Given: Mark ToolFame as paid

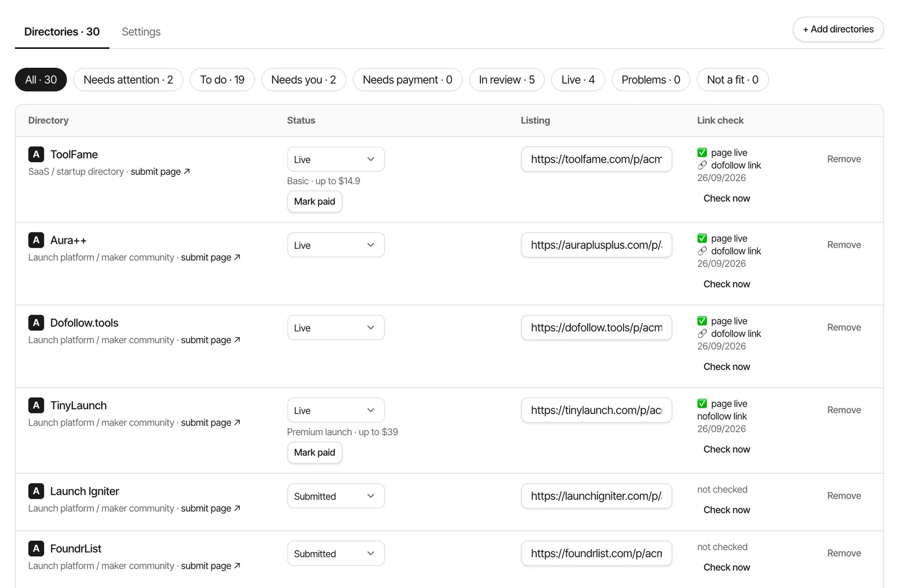Looking at the screenshot, I should click(315, 201).
